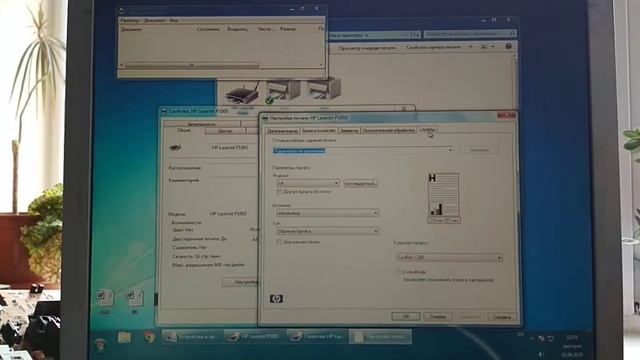Open the Вид menu in queue window

coord(174,20)
